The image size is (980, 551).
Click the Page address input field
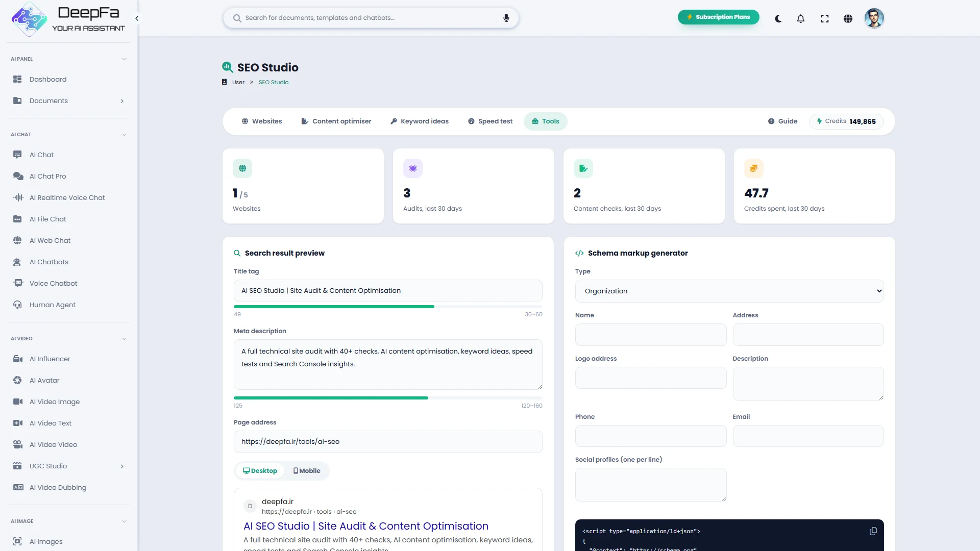(x=388, y=442)
